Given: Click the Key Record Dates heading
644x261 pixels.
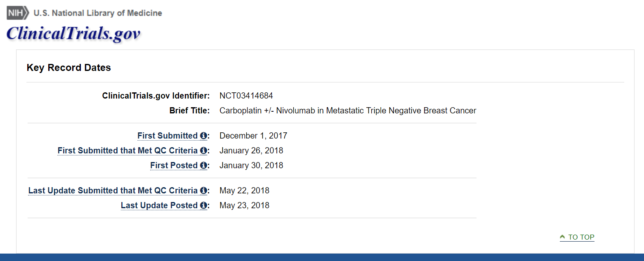Looking at the screenshot, I should point(69,68).
